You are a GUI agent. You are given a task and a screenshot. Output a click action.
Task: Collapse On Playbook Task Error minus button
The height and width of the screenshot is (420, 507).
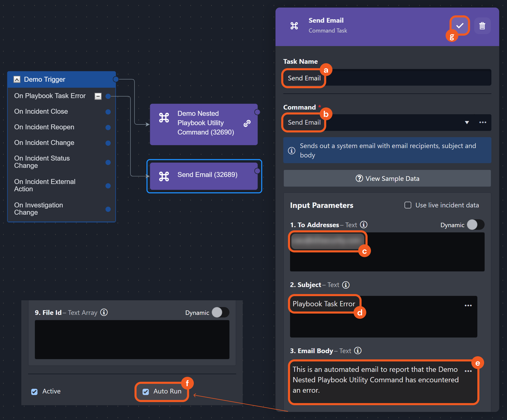click(98, 96)
